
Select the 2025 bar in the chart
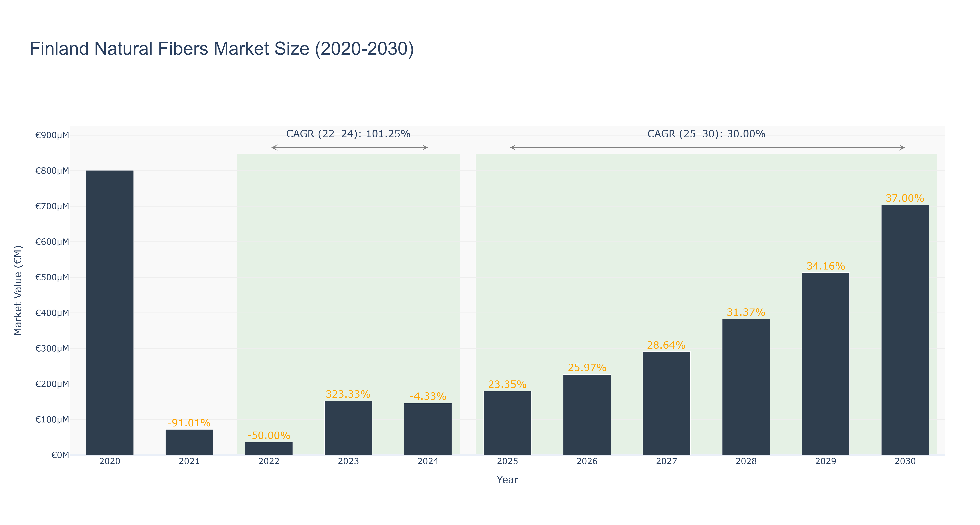(507, 423)
